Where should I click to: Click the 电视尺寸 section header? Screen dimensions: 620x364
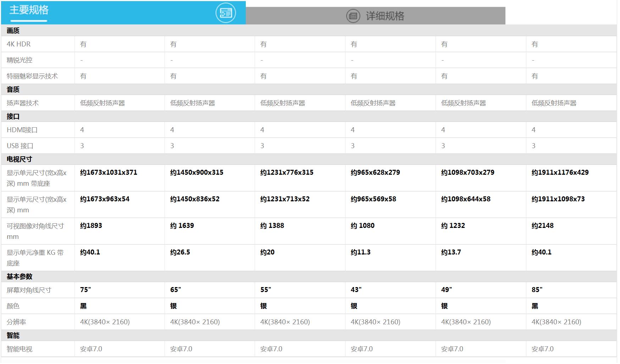click(x=19, y=159)
